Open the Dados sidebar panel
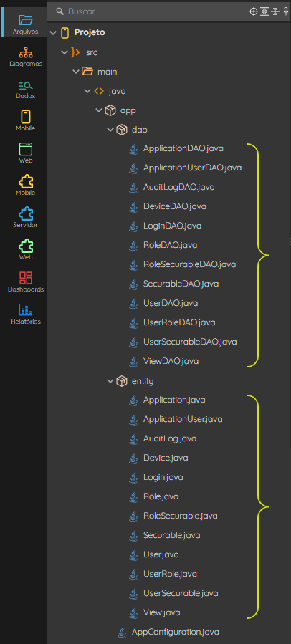 (x=26, y=89)
